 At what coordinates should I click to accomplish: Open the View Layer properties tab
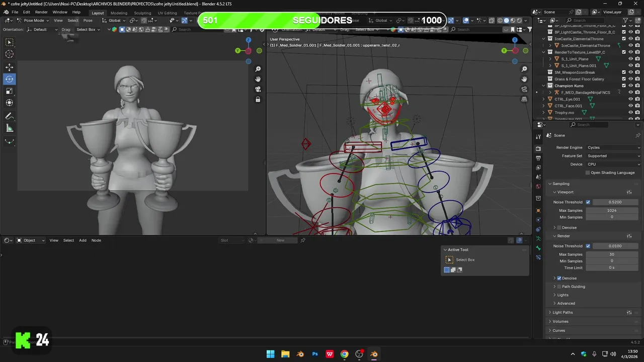pos(538,167)
